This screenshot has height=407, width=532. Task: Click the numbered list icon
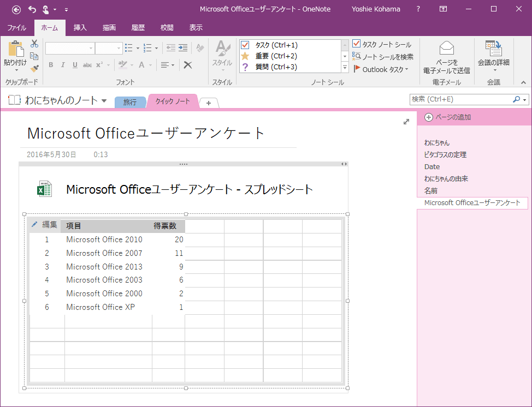[147, 48]
